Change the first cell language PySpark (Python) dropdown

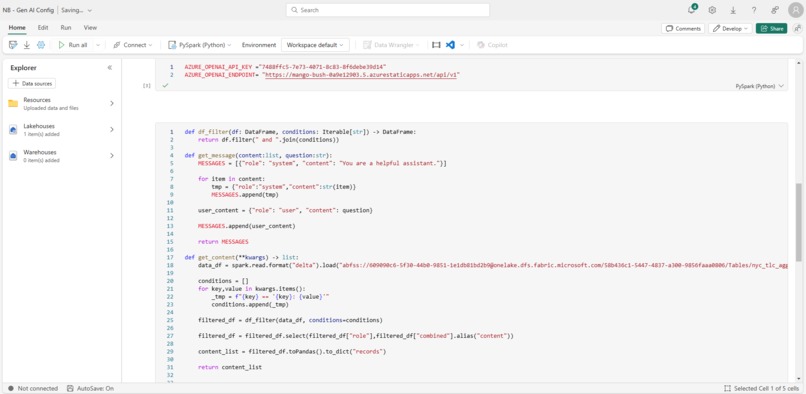[x=760, y=86]
